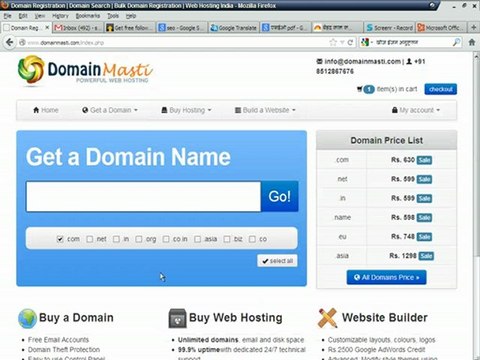The image size is (480, 360).
Task: Open the history dropdown arrow in address bar
Action: point(342,42)
